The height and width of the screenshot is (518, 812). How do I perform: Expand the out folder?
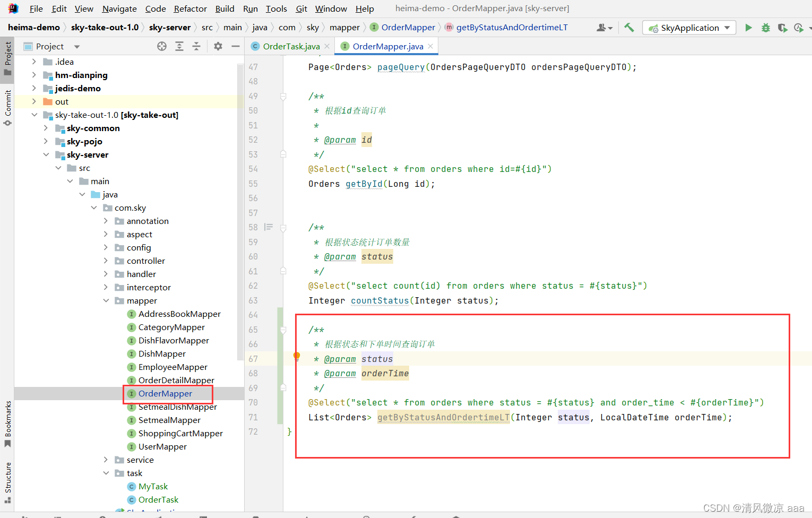34,101
